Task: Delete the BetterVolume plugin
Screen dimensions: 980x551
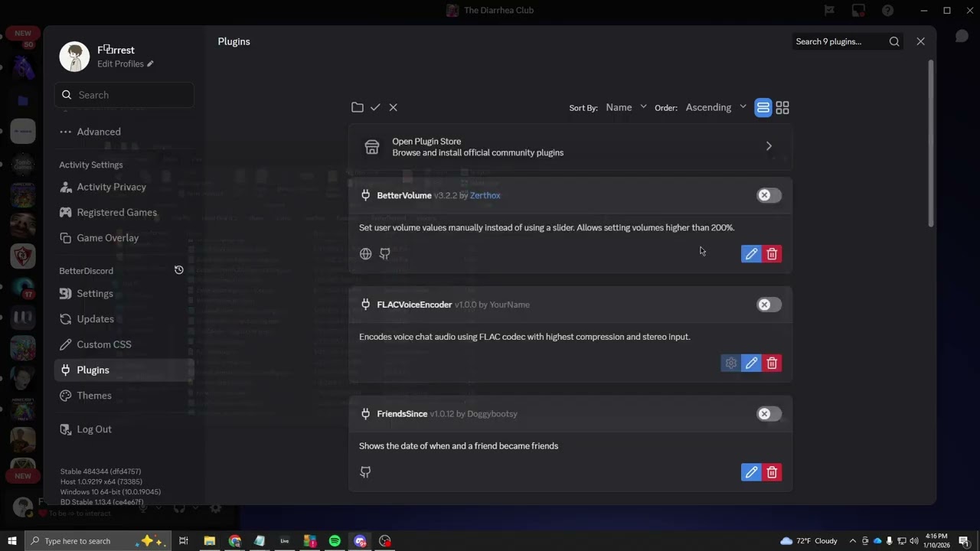Action: coord(772,254)
